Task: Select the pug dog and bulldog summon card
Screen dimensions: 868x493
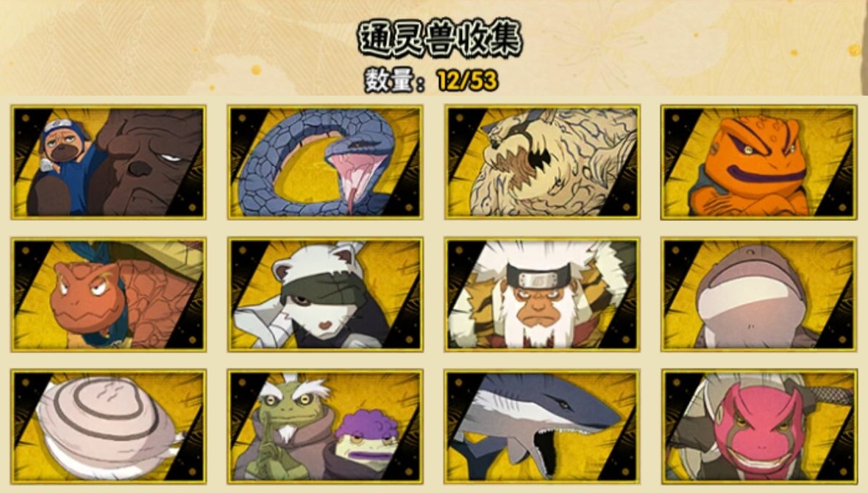Action: 109,163
